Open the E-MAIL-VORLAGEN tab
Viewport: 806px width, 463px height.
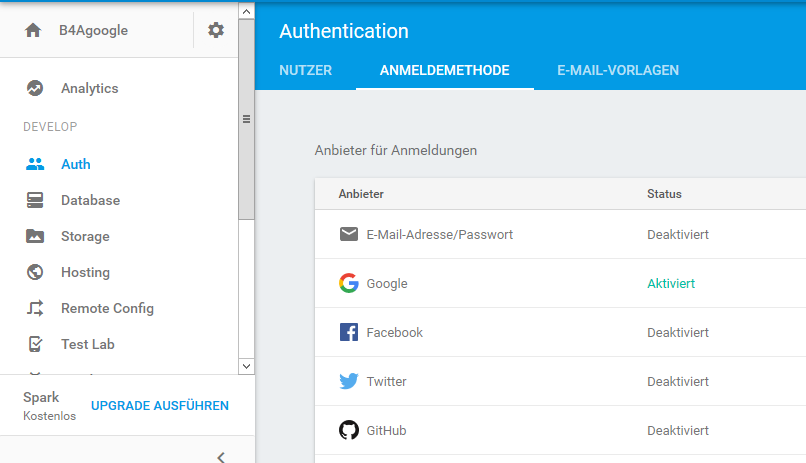(x=618, y=70)
